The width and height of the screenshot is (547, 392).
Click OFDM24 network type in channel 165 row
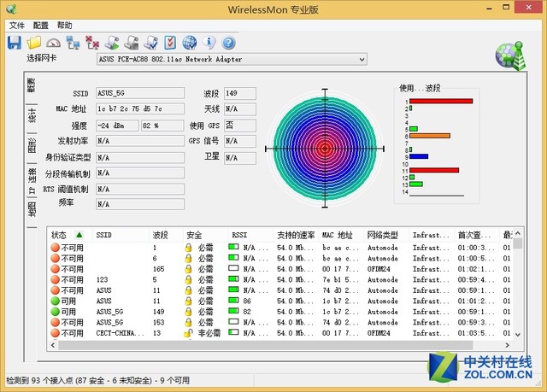[x=379, y=269]
